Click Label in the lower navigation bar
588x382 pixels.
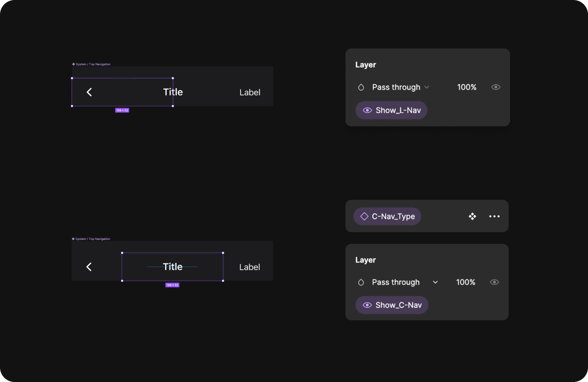tap(249, 267)
